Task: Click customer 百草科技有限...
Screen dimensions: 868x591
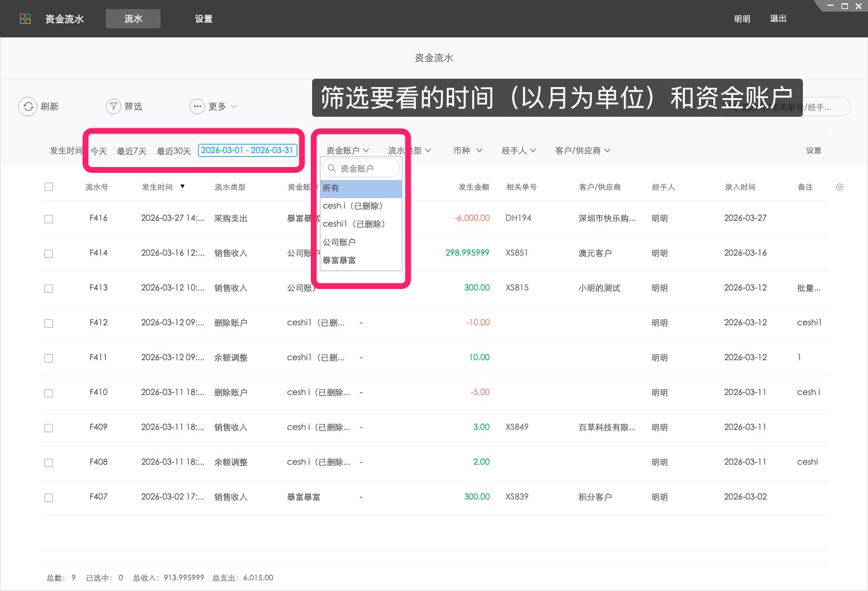Action: point(607,428)
